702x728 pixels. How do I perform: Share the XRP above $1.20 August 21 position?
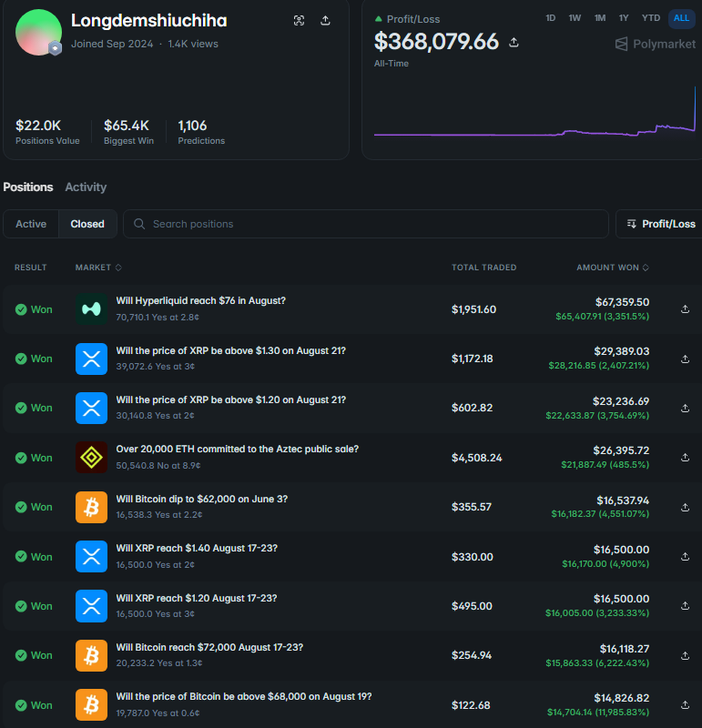(x=685, y=408)
